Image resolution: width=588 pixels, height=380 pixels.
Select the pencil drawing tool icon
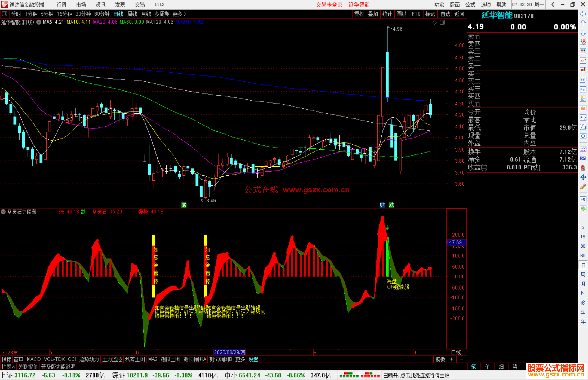pyautogui.click(x=583, y=187)
